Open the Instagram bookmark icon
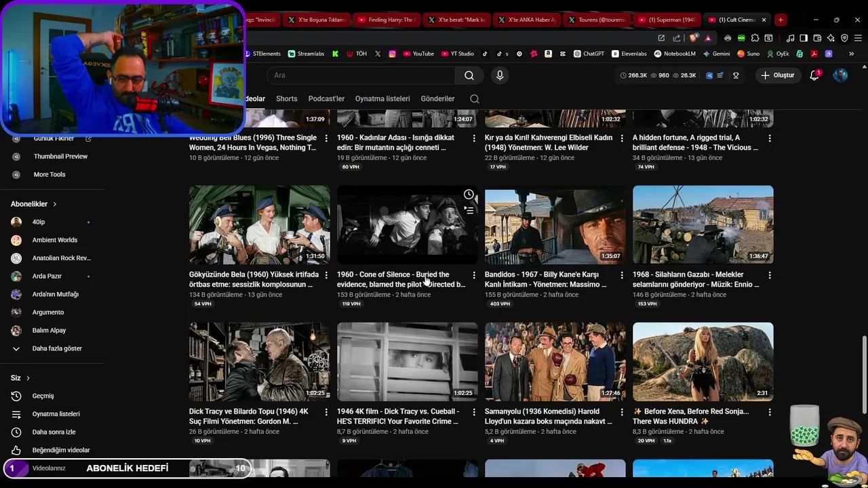The image size is (868, 488). (392, 54)
